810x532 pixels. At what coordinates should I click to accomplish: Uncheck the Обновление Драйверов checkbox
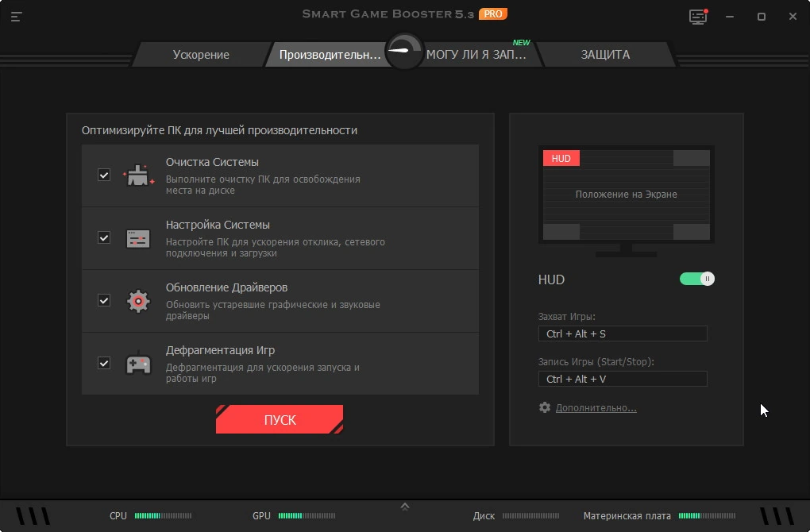point(104,300)
